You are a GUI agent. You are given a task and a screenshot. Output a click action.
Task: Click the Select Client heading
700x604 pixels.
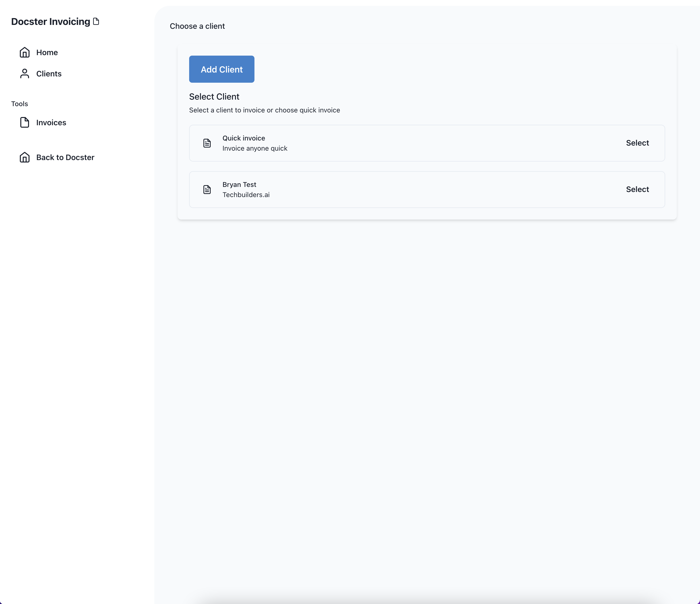[214, 97]
